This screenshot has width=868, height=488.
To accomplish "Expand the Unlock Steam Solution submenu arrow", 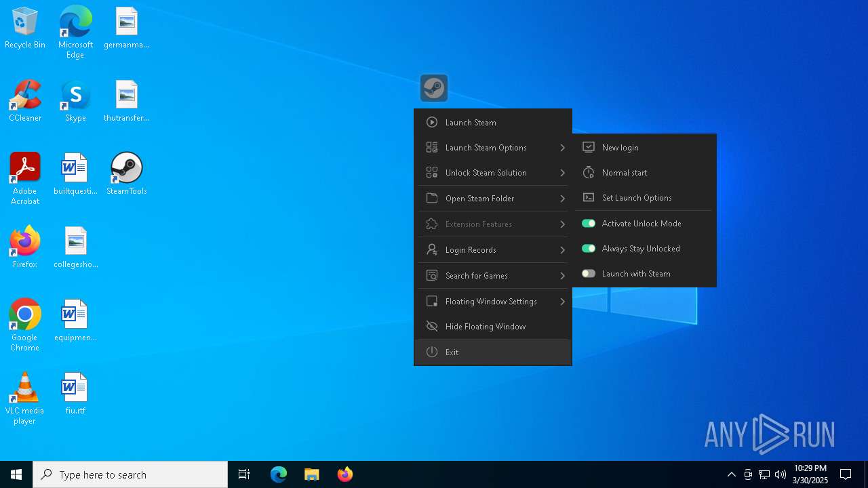I will pos(562,173).
